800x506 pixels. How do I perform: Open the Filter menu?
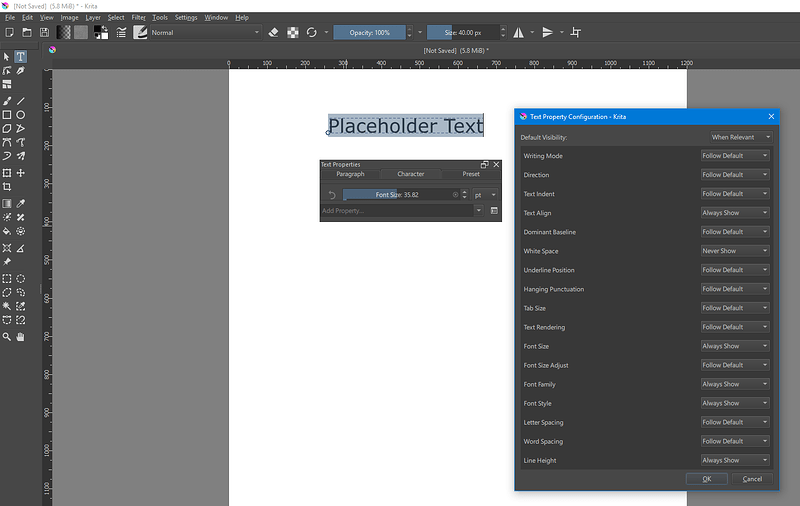pos(138,17)
